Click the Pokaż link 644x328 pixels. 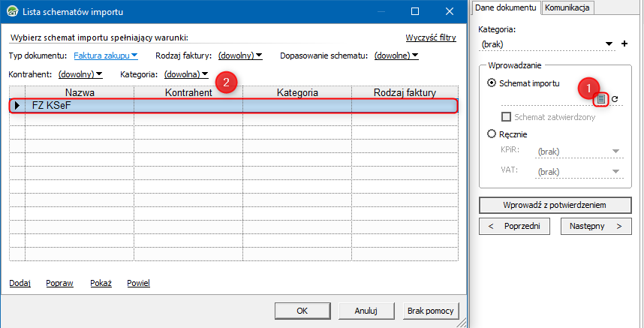[x=101, y=283]
